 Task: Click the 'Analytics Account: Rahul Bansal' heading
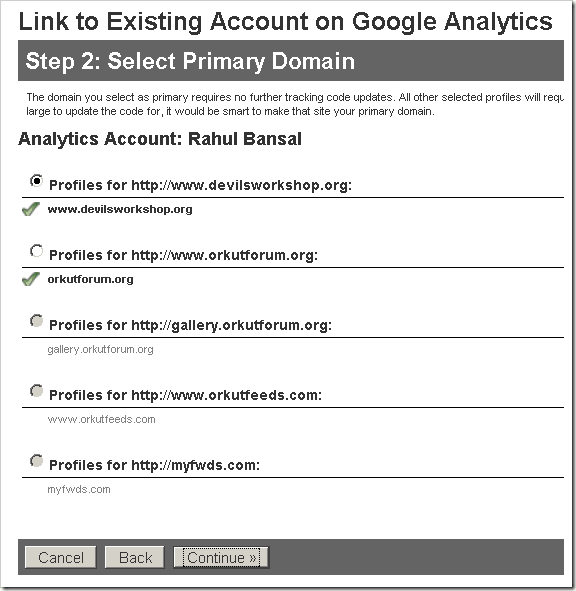[x=160, y=139]
